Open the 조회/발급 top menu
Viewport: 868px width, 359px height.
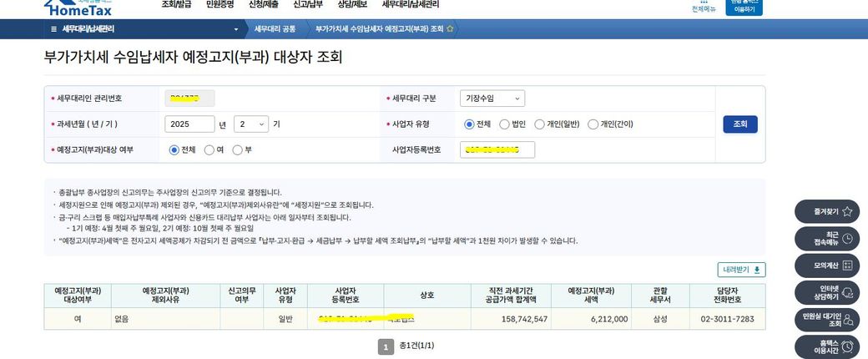[177, 4]
